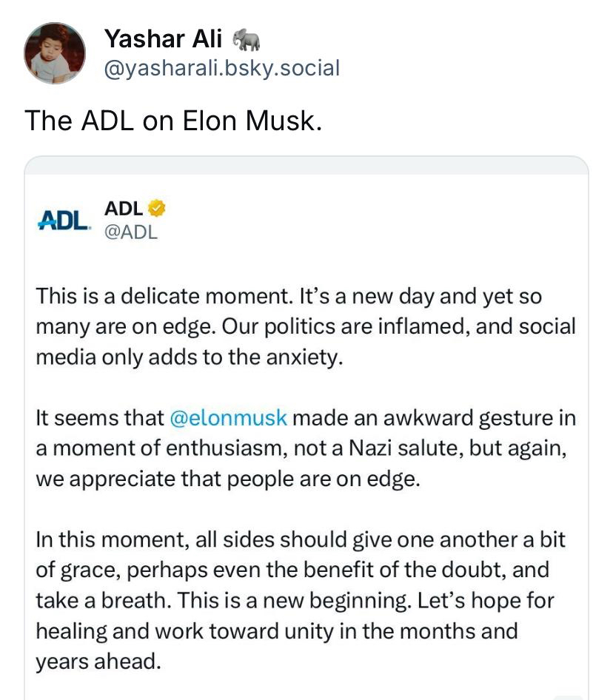Screen dimensions: 613x700
Task: Open the @ADL handle
Action: [x=131, y=232]
